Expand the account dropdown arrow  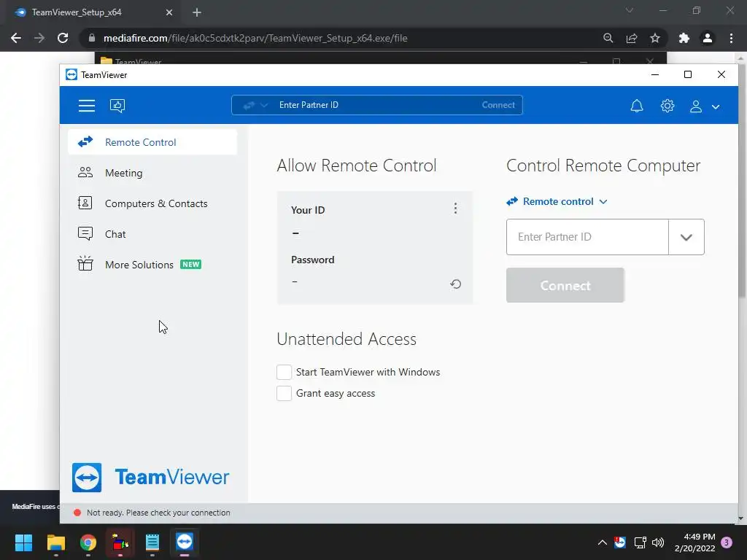click(x=716, y=107)
